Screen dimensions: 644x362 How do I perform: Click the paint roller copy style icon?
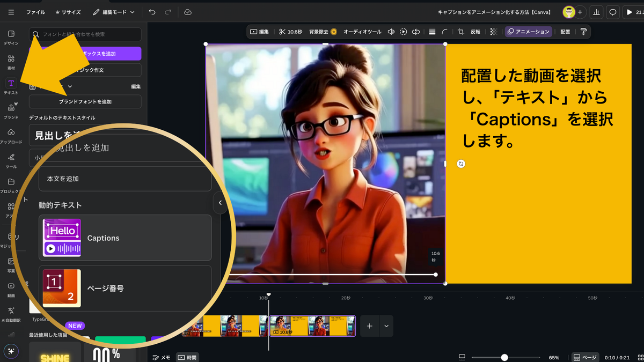pos(583,32)
